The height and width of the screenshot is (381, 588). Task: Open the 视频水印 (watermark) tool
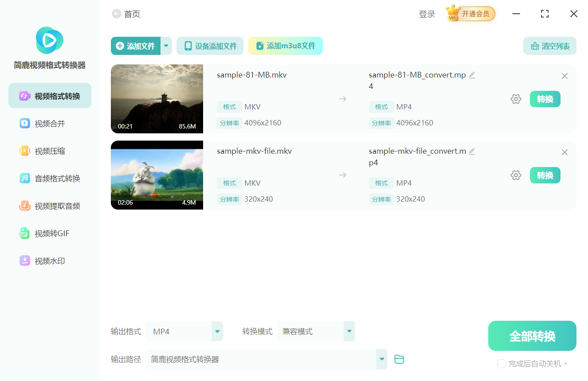pyautogui.click(x=49, y=260)
